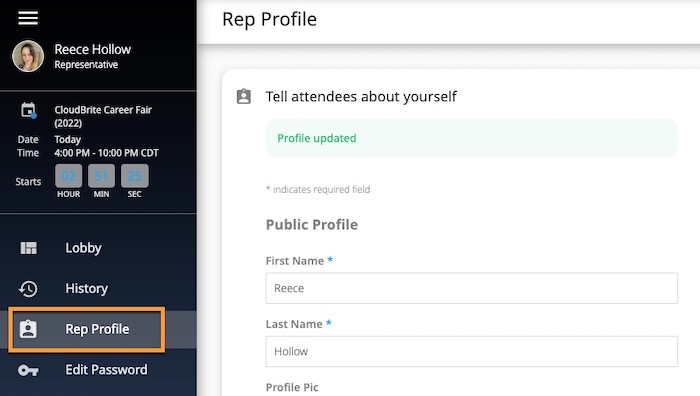Click the First Name input field
This screenshot has width=700, height=396.
pos(471,288)
